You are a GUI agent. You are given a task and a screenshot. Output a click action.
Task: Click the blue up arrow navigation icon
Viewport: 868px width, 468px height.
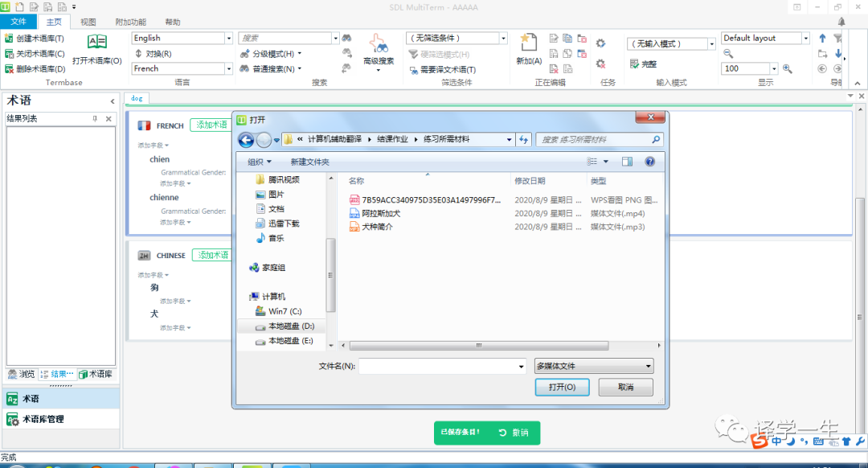click(822, 39)
